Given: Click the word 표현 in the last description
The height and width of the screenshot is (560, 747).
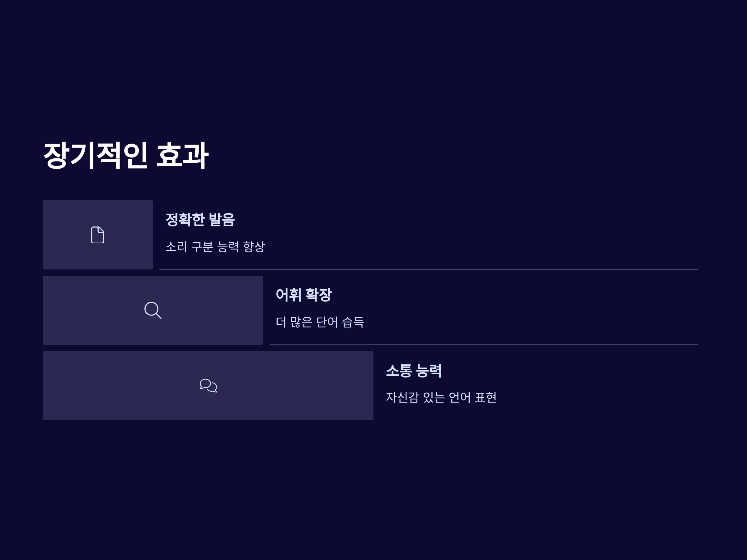Looking at the screenshot, I should click(486, 397).
